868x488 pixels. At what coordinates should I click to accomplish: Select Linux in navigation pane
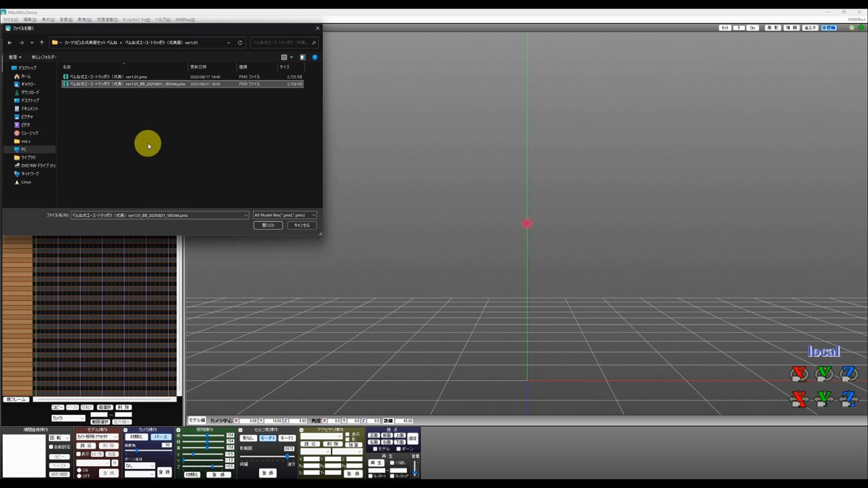pos(26,182)
